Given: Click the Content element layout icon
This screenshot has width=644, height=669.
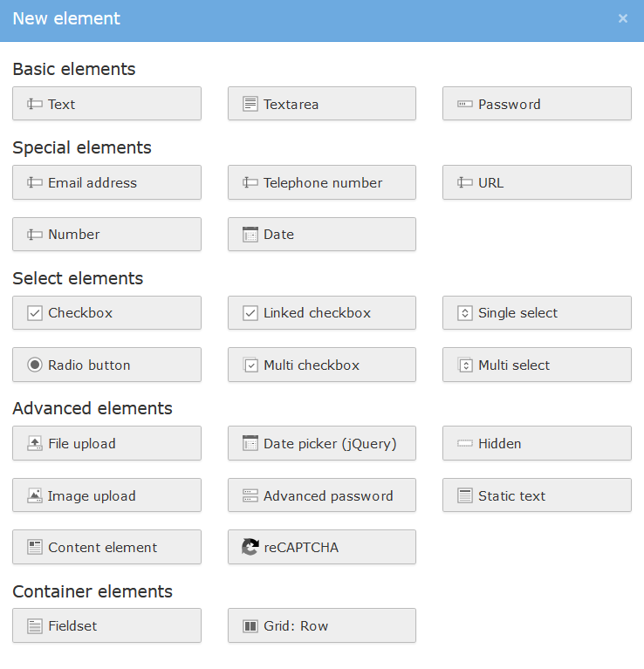Looking at the screenshot, I should click(35, 548).
